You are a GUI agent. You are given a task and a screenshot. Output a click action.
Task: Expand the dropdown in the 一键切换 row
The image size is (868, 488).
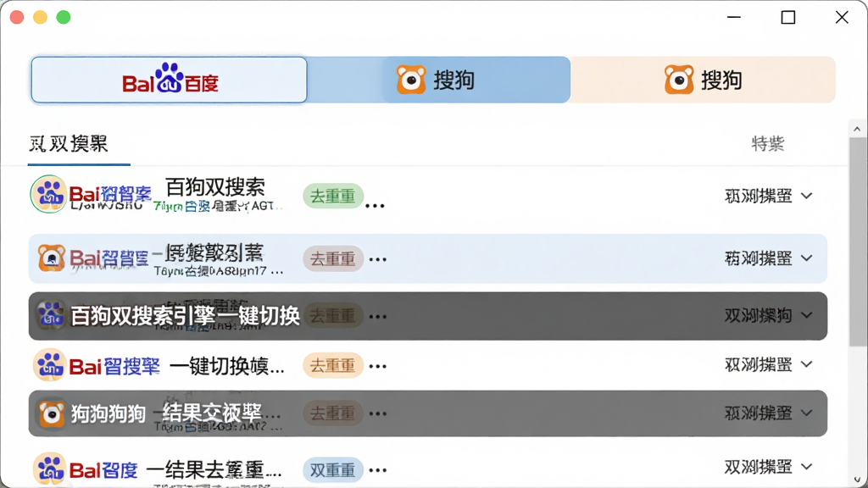coord(768,364)
